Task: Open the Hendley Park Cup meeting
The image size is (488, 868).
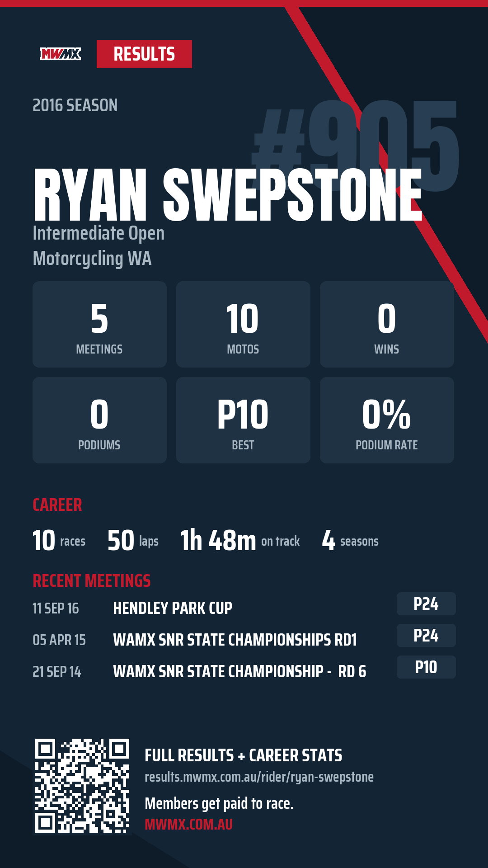Action: [244, 608]
